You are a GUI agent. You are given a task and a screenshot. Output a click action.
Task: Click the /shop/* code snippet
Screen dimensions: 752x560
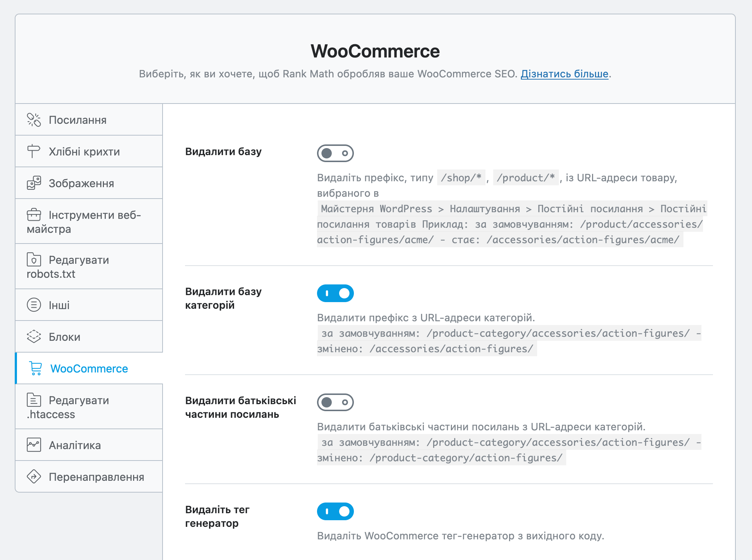[461, 178]
